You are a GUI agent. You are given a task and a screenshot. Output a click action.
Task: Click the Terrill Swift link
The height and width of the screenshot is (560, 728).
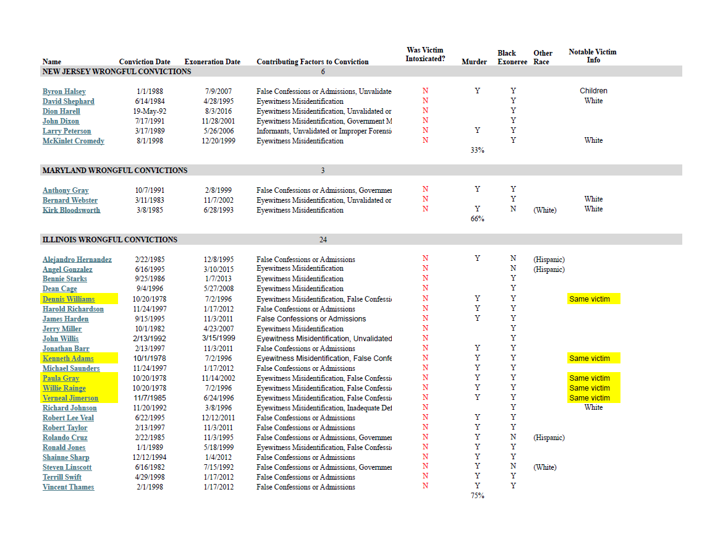(62, 477)
